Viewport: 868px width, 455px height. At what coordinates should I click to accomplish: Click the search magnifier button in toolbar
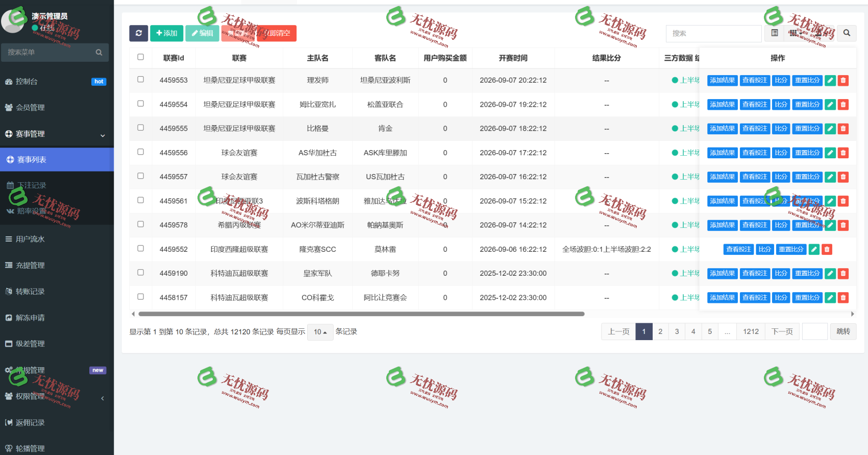(x=847, y=33)
